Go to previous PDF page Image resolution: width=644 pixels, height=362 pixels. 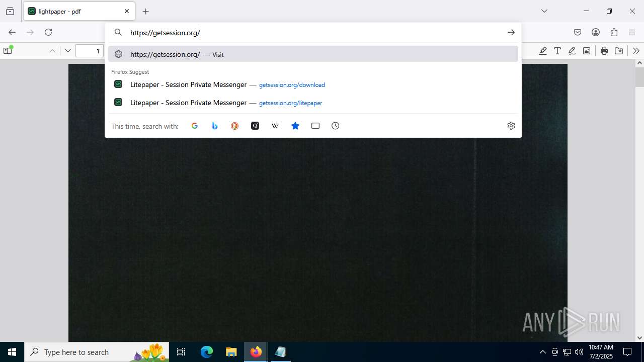point(52,51)
